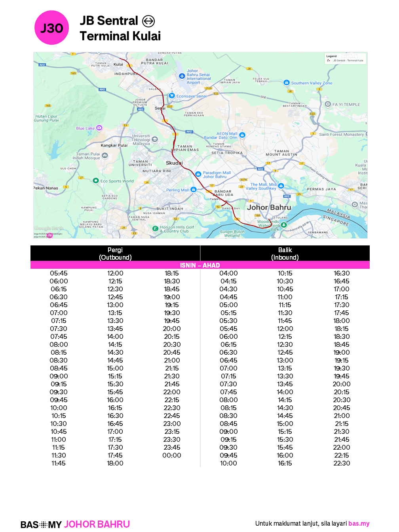399x532 pixels.
Task: Select the Southern Valley Zone marker
Action: point(287,82)
